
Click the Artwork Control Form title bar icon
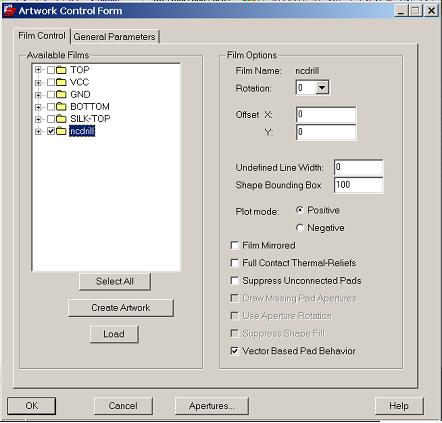[x=10, y=11]
